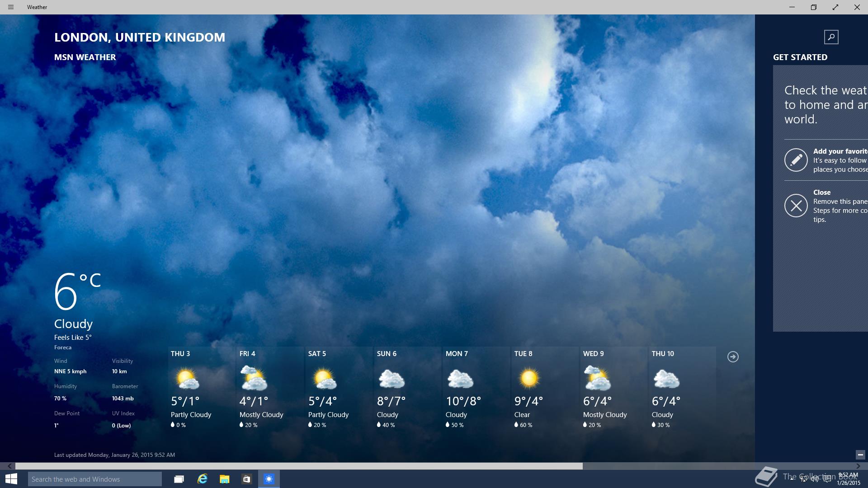Click the Get Started heading

(800, 57)
